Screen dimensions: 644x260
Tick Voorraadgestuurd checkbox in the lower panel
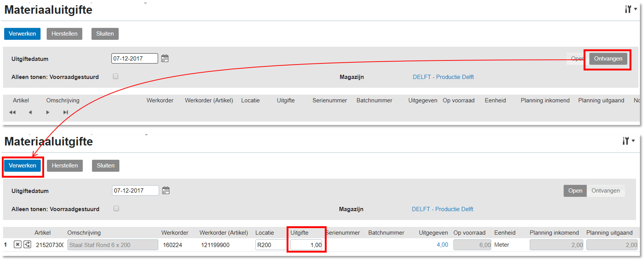tap(116, 208)
